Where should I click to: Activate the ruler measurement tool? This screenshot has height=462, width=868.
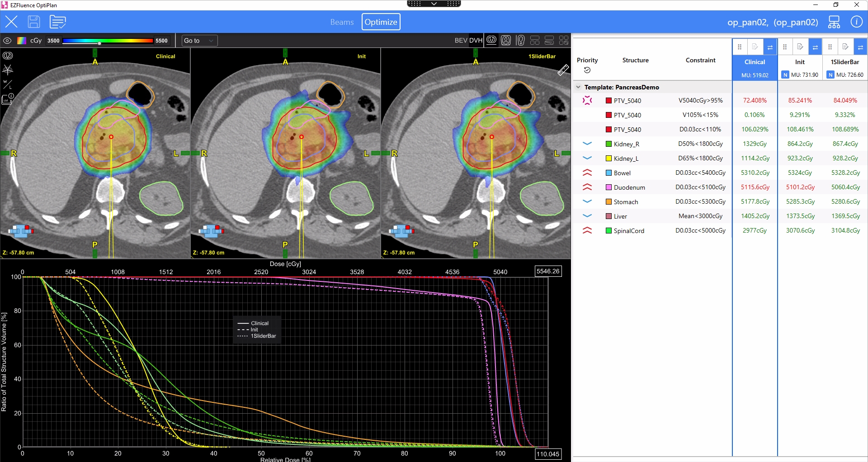point(563,70)
